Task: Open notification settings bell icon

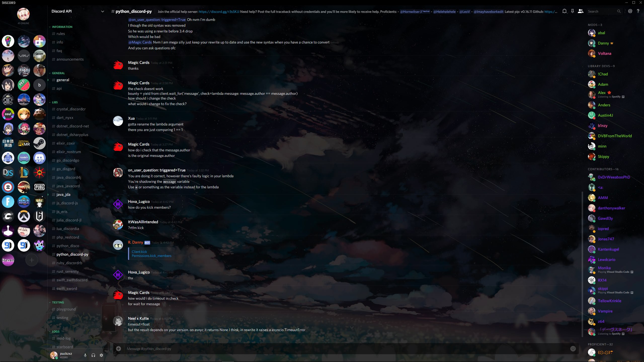Action: tap(565, 11)
